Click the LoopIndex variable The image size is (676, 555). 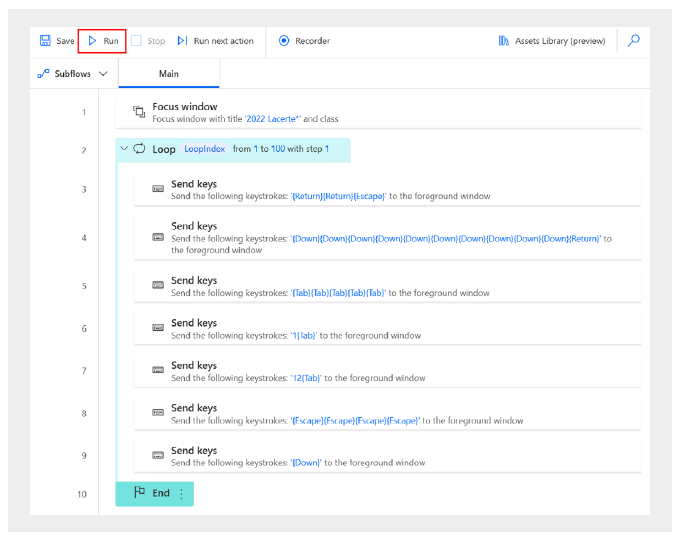(x=204, y=149)
